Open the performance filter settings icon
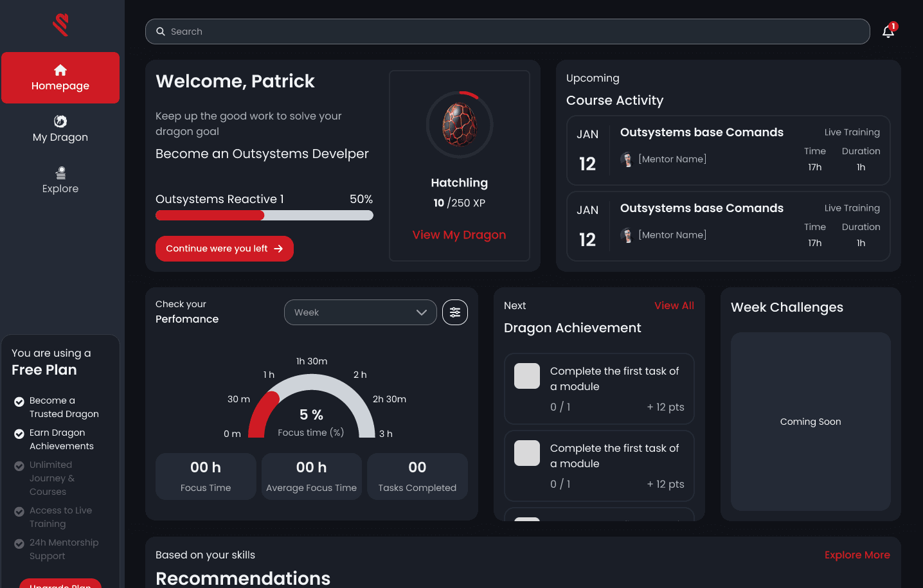Image resolution: width=923 pixels, height=588 pixels. [455, 312]
